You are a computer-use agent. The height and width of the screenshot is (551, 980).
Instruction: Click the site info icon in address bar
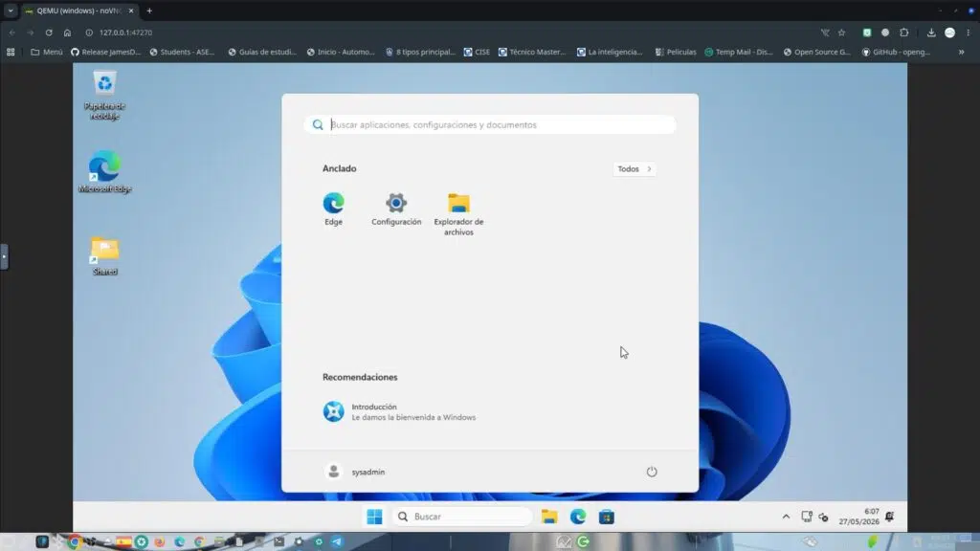pyautogui.click(x=89, y=33)
